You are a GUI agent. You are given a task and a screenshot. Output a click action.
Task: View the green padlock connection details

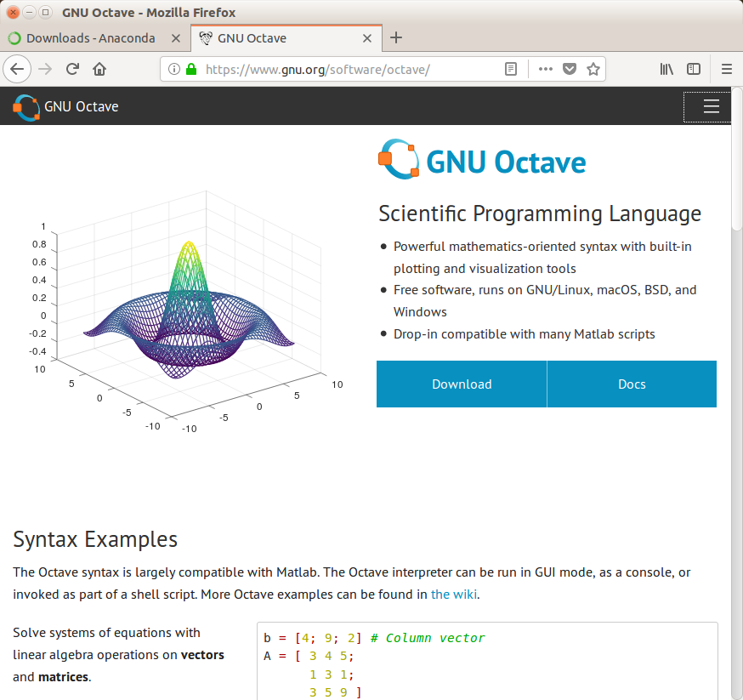(x=191, y=69)
